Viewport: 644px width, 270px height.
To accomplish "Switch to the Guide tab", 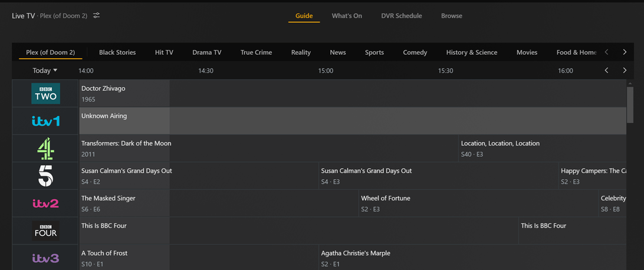I will coord(304,16).
